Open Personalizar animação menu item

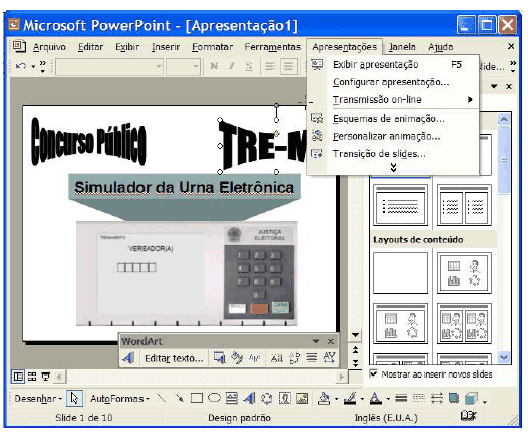point(393,136)
